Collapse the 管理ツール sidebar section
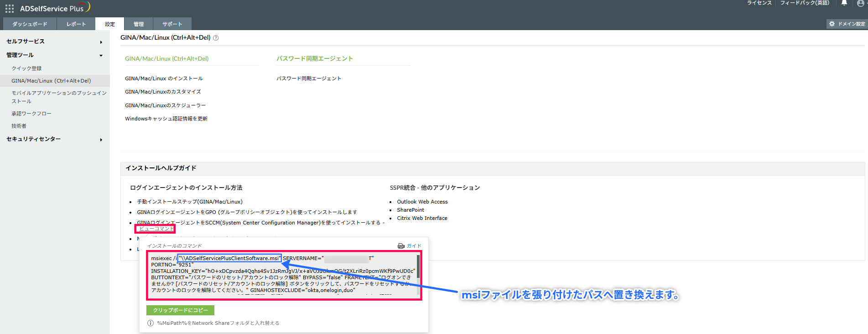 tap(55, 55)
